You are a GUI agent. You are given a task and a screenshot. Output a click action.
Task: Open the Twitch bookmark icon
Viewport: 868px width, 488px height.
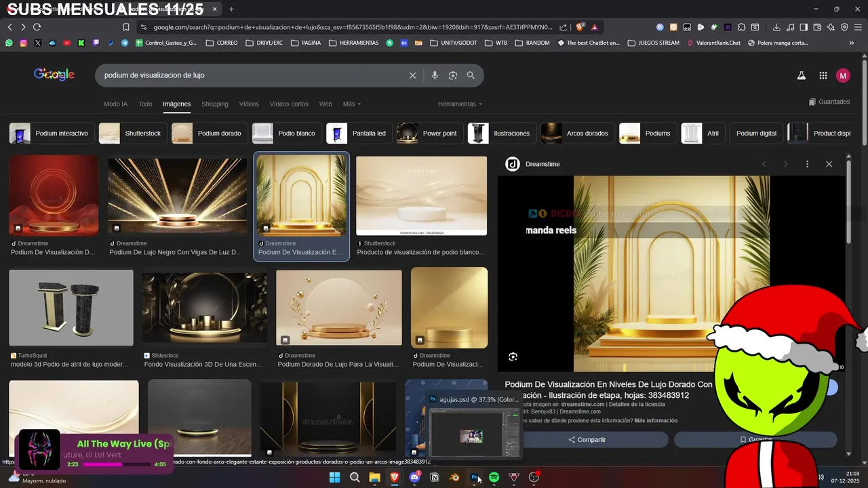(96, 43)
